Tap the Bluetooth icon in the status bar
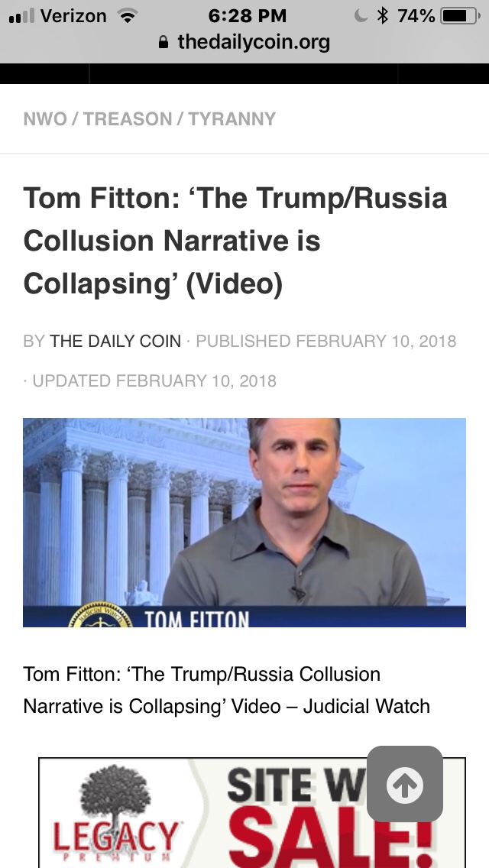Viewport: 489px width, 868px height. pos(382,15)
